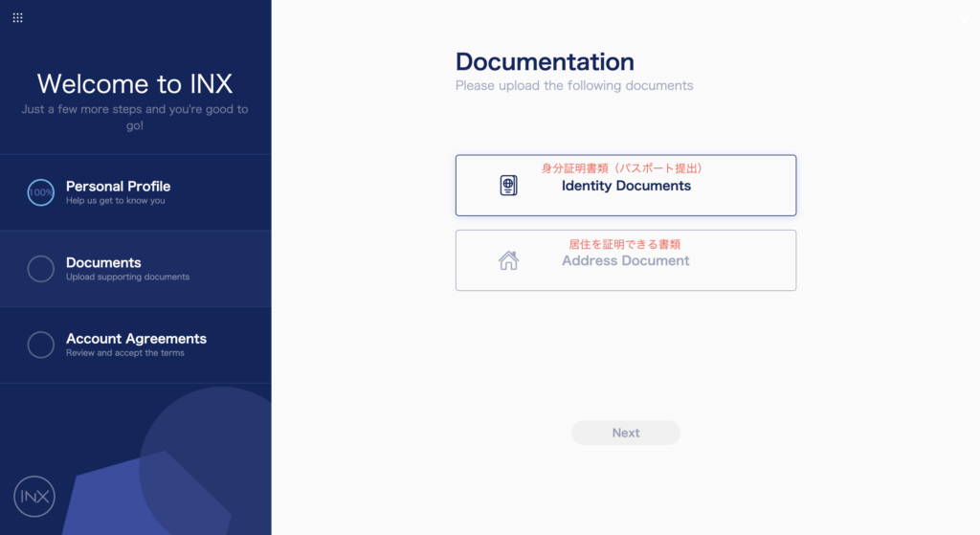
Task: Click the progress circle beside Account Agreements
Action: [40, 345]
